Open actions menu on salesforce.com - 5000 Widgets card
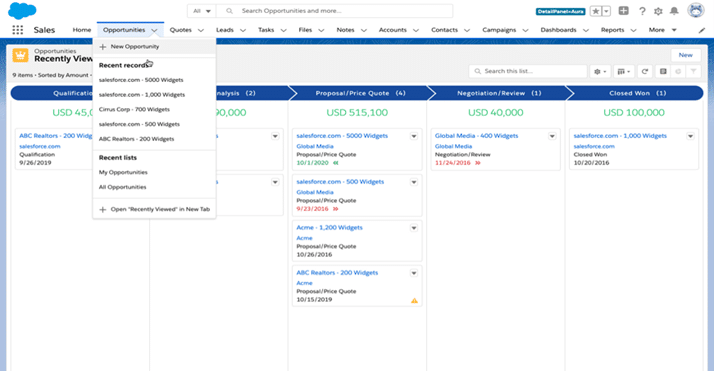The width and height of the screenshot is (714, 371). pos(414,136)
